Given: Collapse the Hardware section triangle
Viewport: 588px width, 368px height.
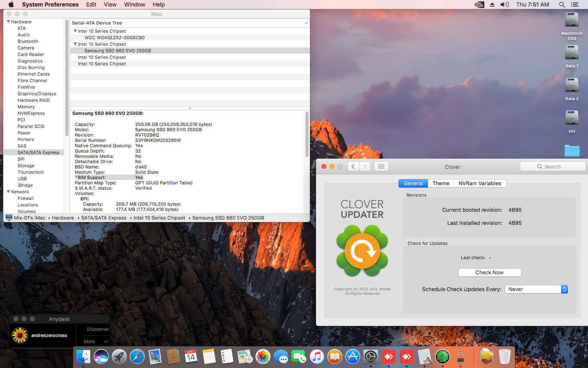Looking at the screenshot, I should 8,22.
